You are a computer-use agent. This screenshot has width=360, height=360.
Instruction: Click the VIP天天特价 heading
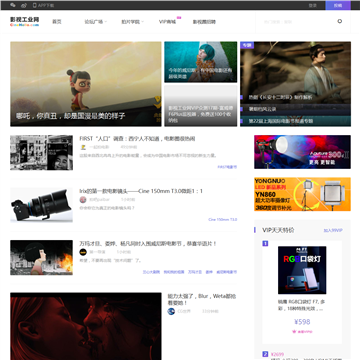(278, 230)
